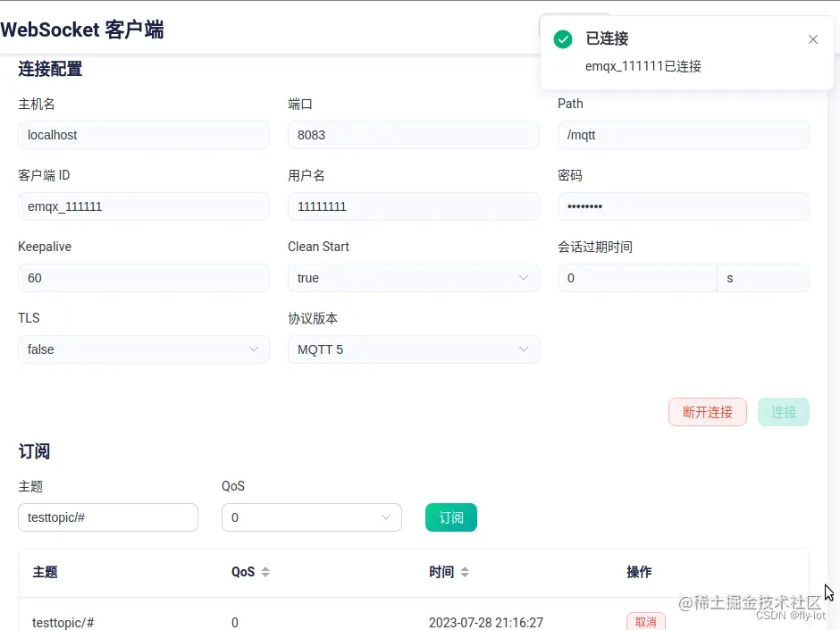Set TLS selector to a value
This screenshot has height=630, width=840.
click(143, 349)
